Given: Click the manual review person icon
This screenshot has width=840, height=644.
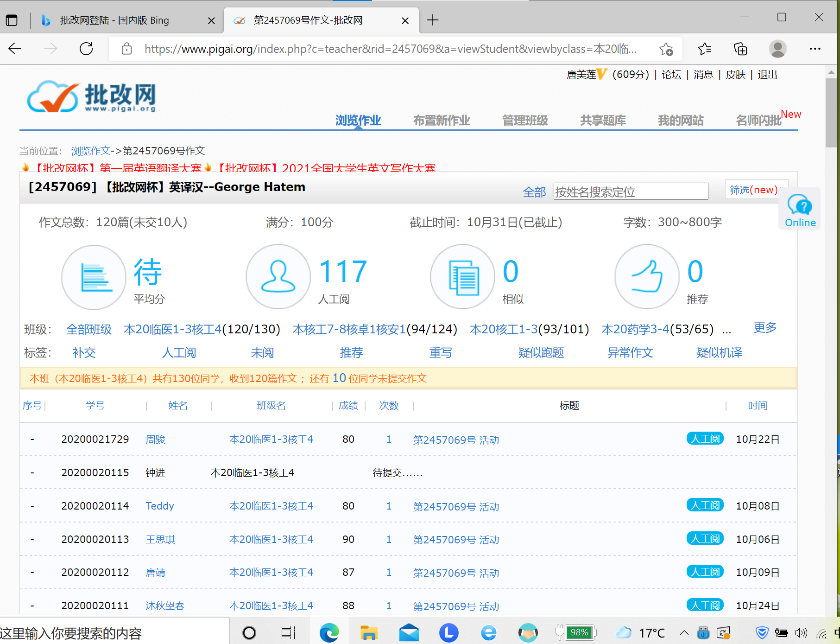Looking at the screenshot, I should tap(278, 277).
